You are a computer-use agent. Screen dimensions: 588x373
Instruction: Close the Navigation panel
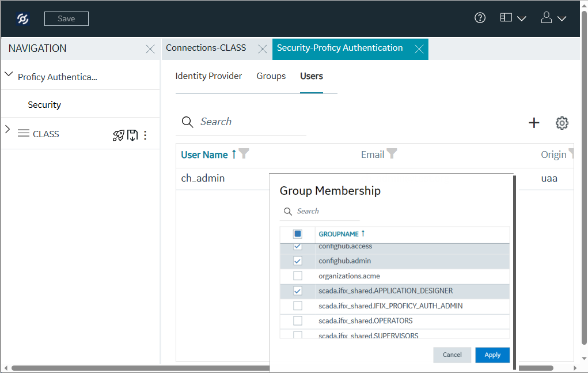[x=150, y=49]
